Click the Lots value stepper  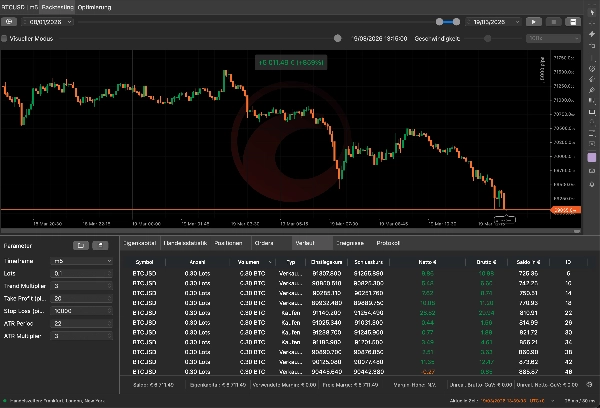click(109, 273)
